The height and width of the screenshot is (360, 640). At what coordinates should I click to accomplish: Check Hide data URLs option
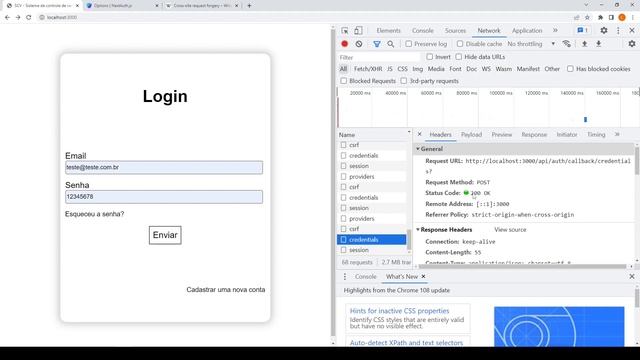click(x=459, y=57)
